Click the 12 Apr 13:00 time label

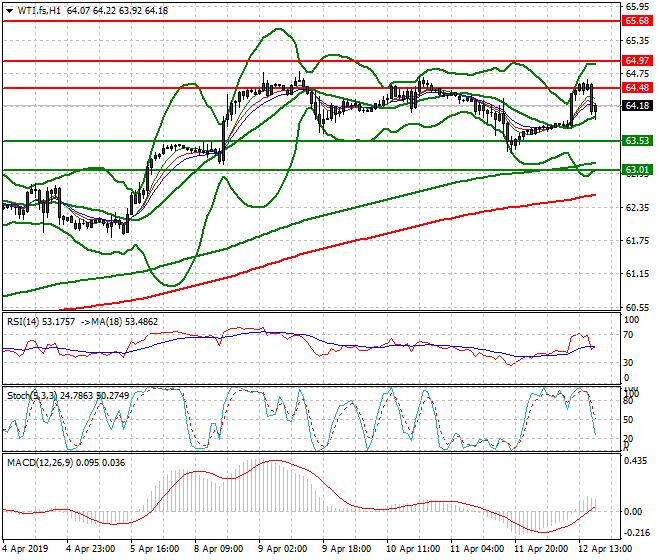(606, 550)
